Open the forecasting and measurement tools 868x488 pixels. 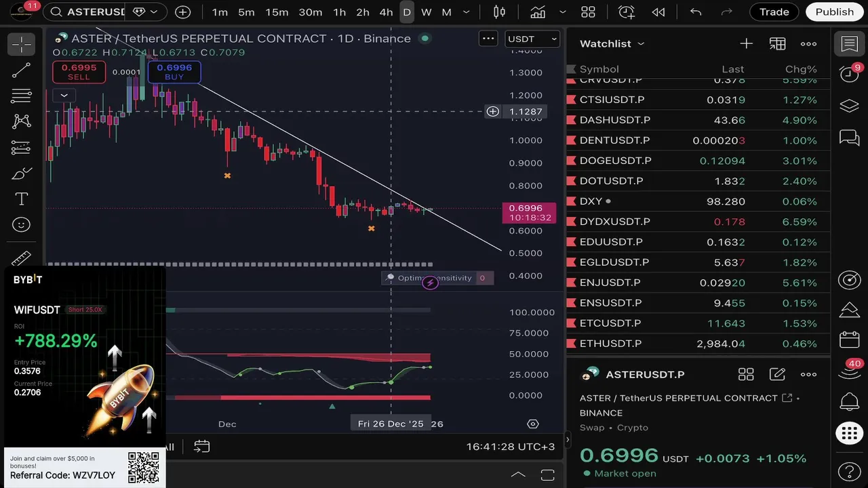[22, 147]
